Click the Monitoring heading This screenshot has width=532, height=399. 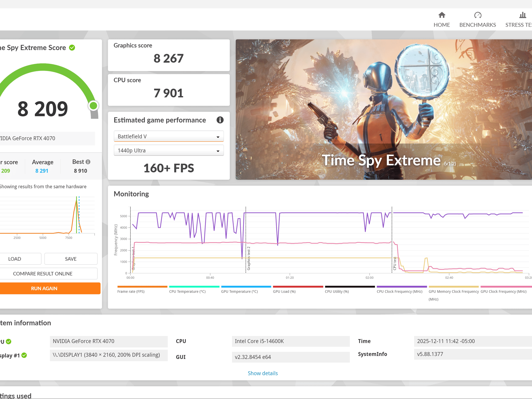(131, 194)
